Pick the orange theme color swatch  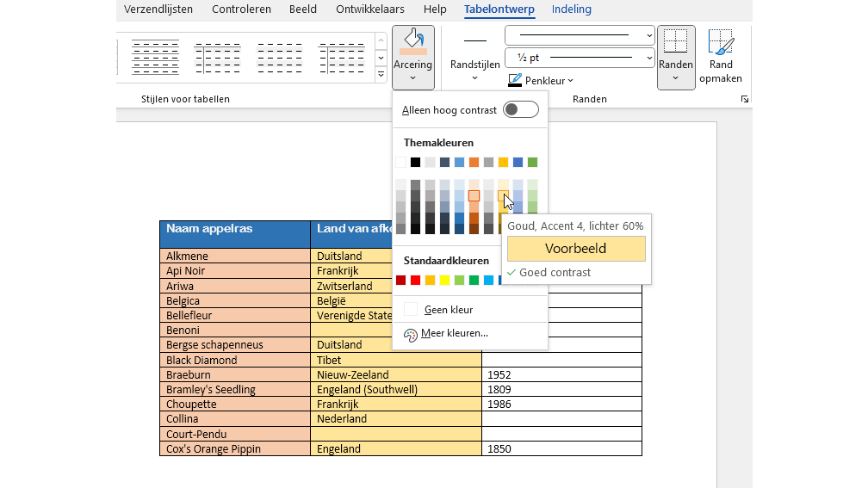click(474, 162)
